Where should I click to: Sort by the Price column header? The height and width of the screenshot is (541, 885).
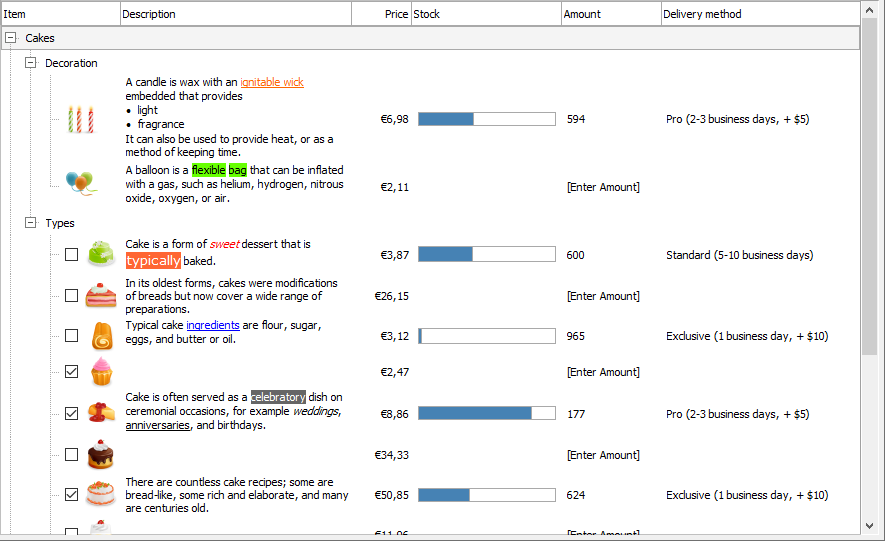pos(381,14)
